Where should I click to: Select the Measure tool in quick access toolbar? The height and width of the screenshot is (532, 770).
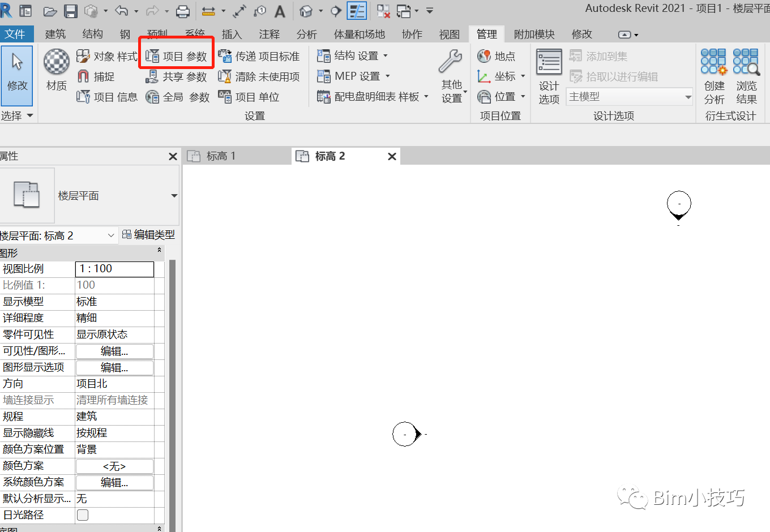(208, 11)
